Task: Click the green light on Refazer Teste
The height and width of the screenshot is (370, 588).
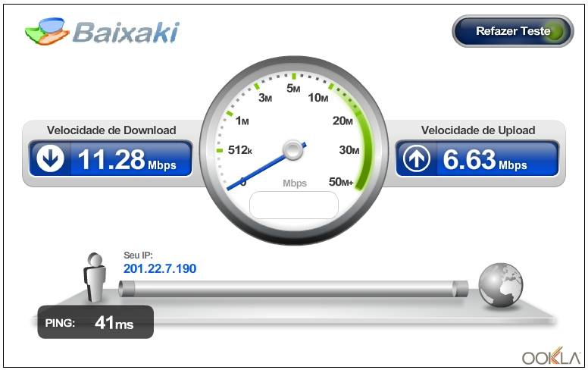Action: click(556, 32)
